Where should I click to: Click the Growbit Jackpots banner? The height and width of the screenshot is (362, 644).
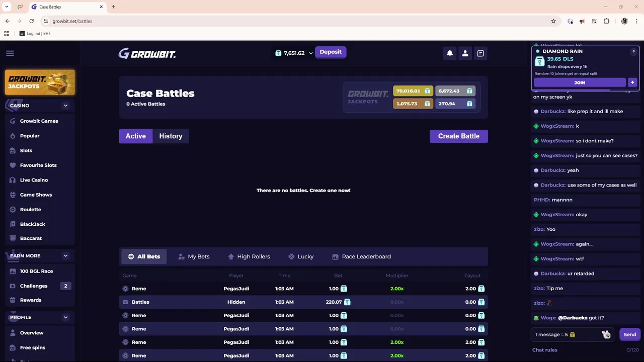(x=40, y=82)
